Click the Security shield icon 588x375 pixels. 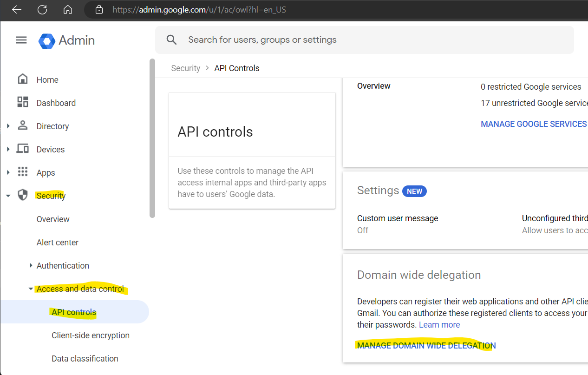pos(22,195)
